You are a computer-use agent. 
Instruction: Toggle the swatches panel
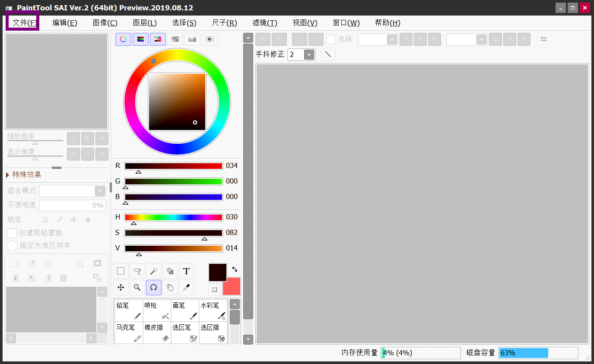pos(192,39)
